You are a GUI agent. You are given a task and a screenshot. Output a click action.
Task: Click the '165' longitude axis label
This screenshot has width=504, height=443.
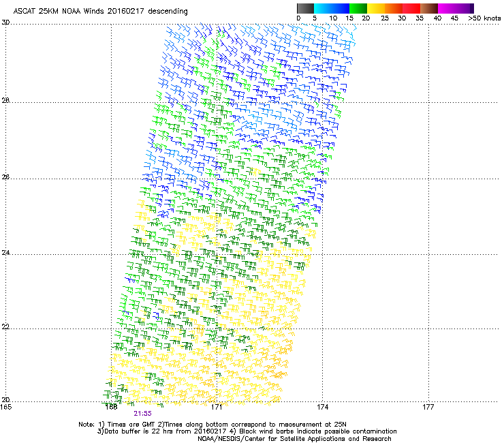(x=5, y=407)
